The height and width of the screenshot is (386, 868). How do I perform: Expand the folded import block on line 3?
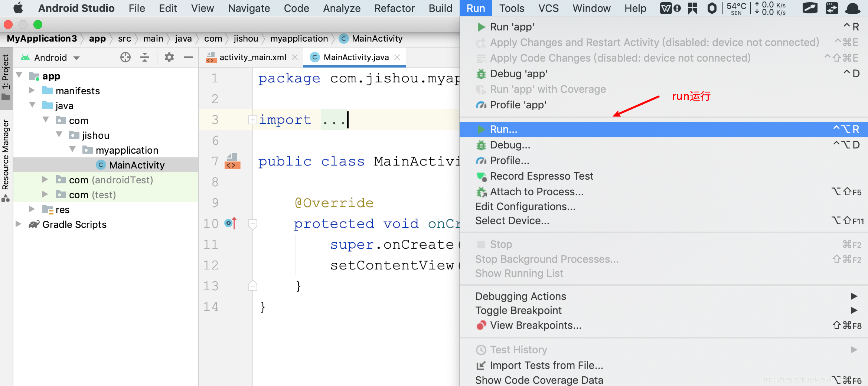coord(252,120)
